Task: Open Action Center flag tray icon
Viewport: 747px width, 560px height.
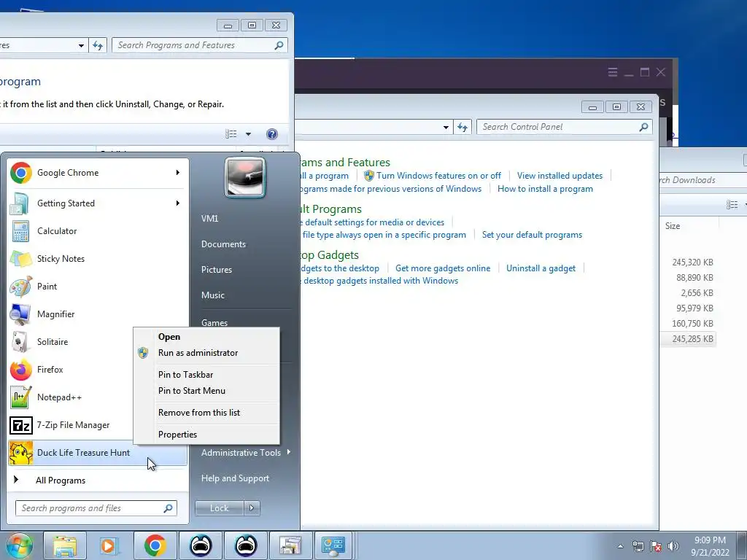Action: point(656,546)
